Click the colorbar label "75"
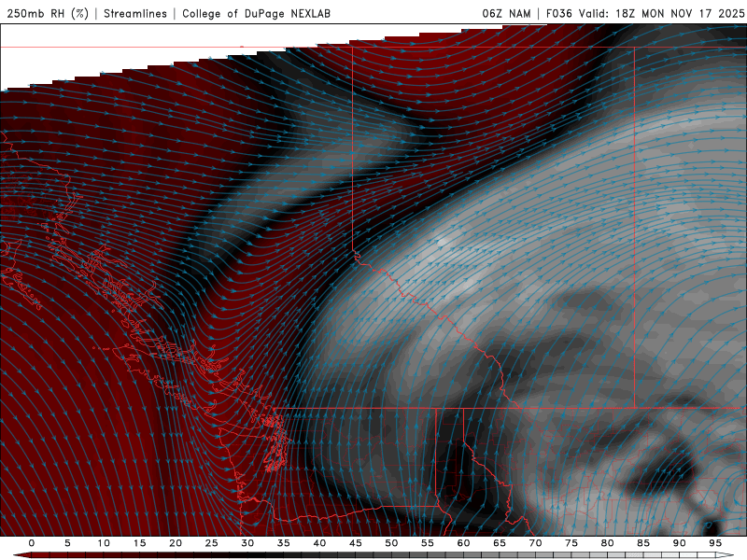Screen dimensions: 747x560 (x=571, y=543)
